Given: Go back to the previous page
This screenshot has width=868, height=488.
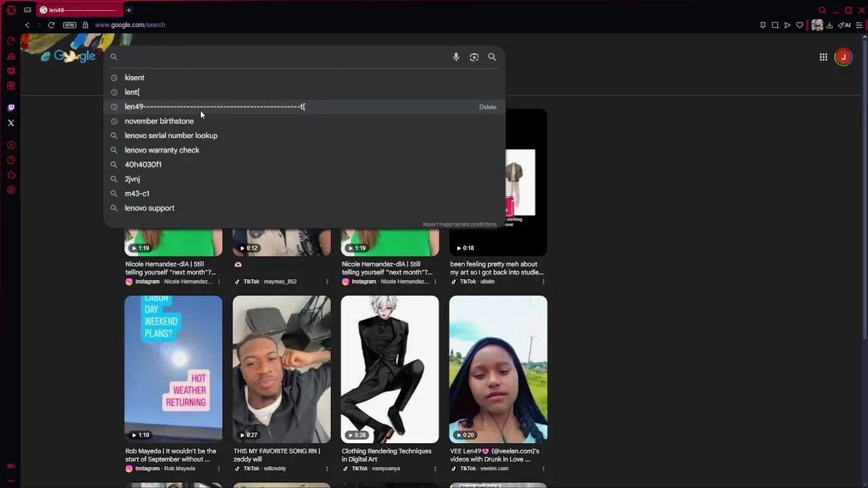Looking at the screenshot, I should [x=27, y=25].
